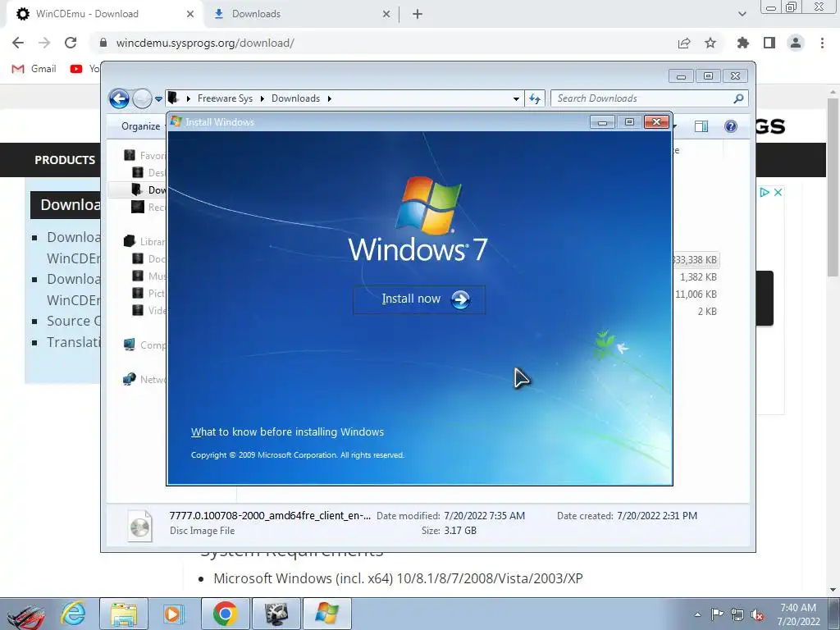
Task: Expand Chrome tab search chevron
Action: (742, 14)
